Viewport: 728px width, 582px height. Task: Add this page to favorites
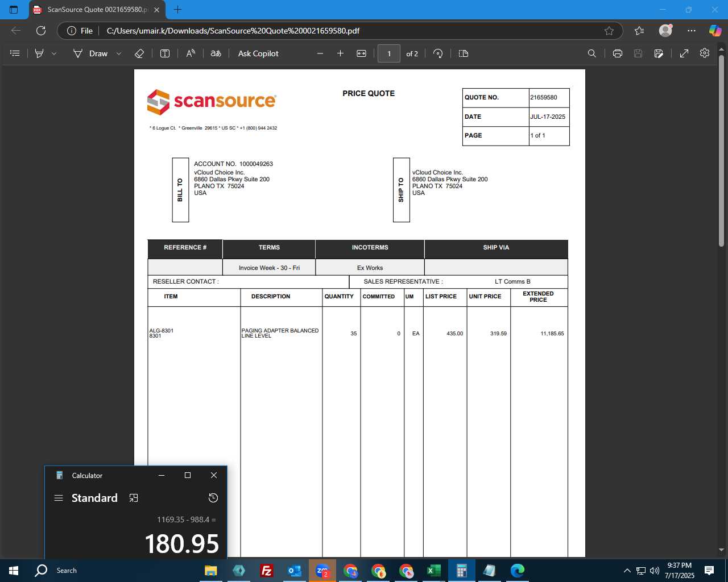609,31
